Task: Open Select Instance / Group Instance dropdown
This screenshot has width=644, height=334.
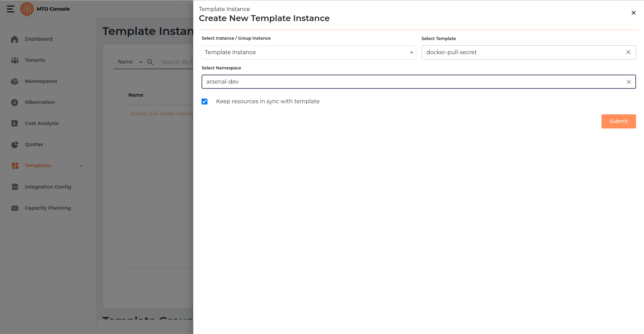Action: (308, 53)
